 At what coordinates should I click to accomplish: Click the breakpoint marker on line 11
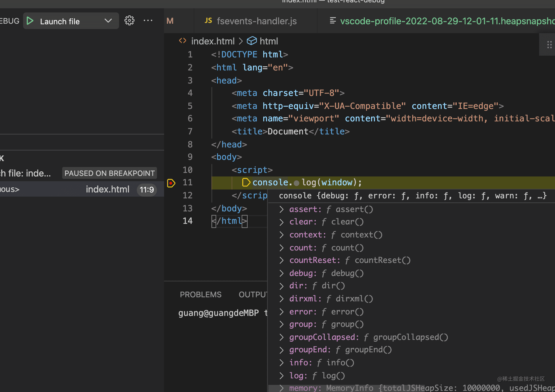point(171,183)
